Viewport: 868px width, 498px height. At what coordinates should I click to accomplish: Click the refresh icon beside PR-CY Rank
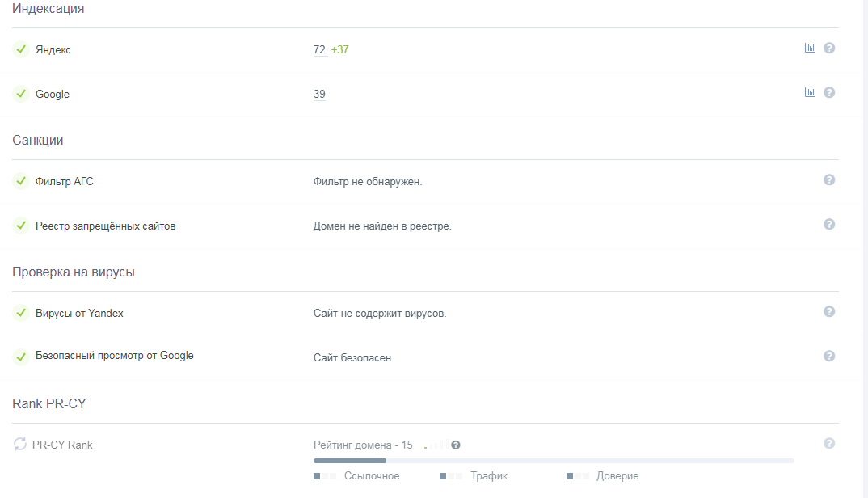tap(20, 445)
